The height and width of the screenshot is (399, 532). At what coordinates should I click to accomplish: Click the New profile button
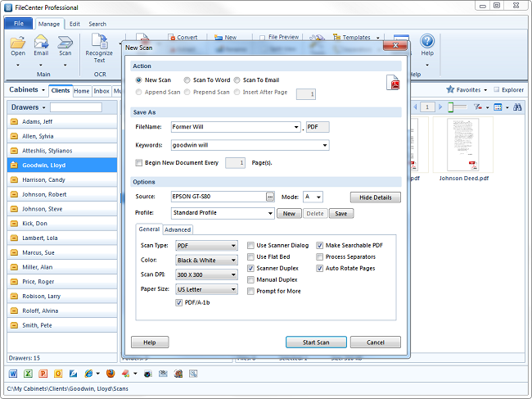coord(289,214)
